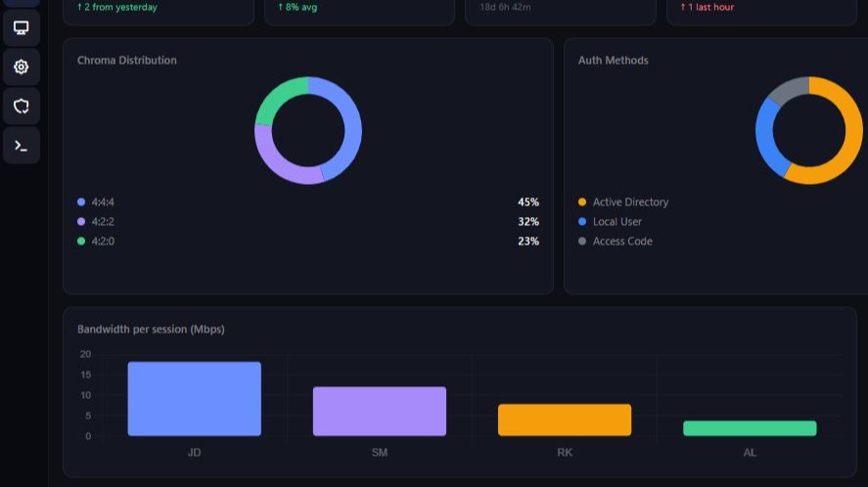Open the security shield sidebar icon
Viewport: 868px width, 487px height.
[21, 107]
